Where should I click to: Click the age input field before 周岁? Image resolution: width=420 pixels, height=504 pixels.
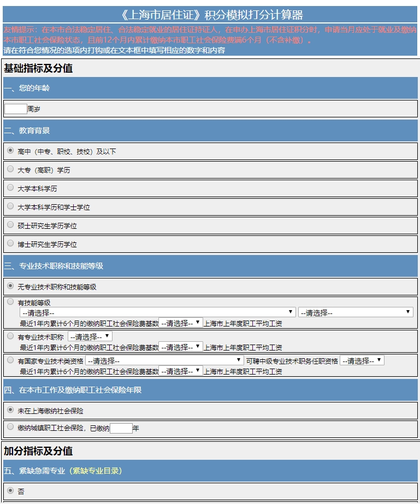[x=15, y=109]
